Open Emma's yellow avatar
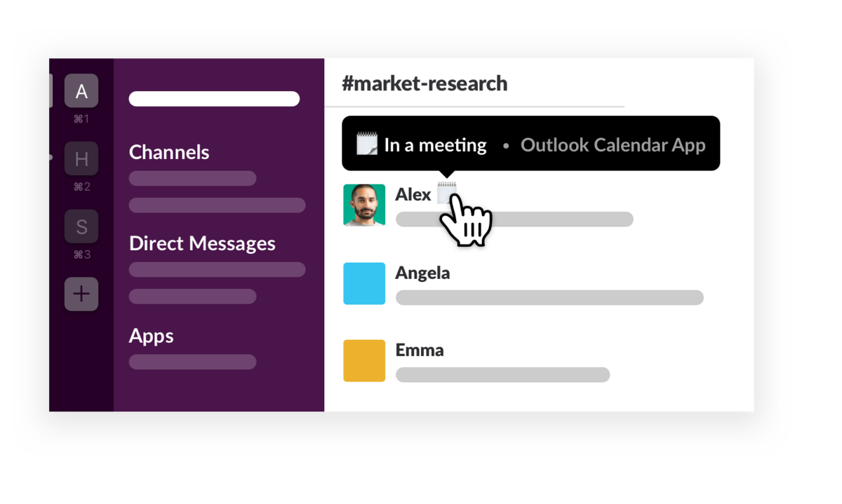The height and width of the screenshot is (504, 842). click(x=364, y=360)
